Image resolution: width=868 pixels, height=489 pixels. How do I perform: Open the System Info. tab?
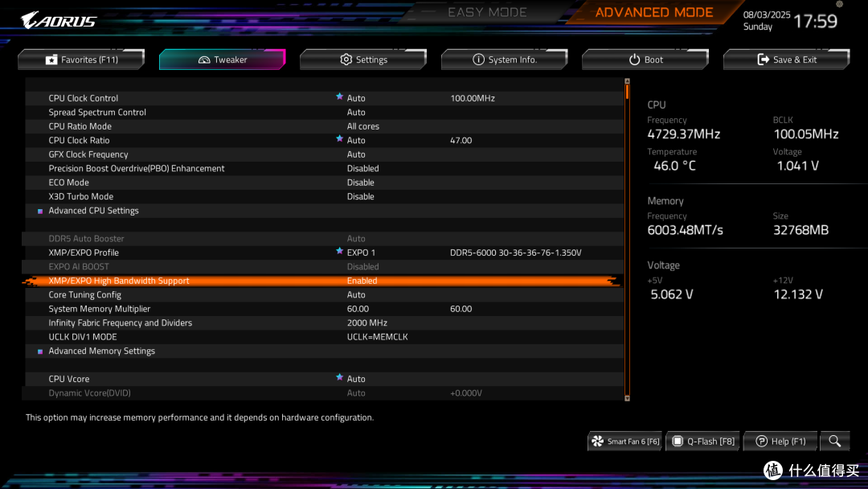pos(505,60)
